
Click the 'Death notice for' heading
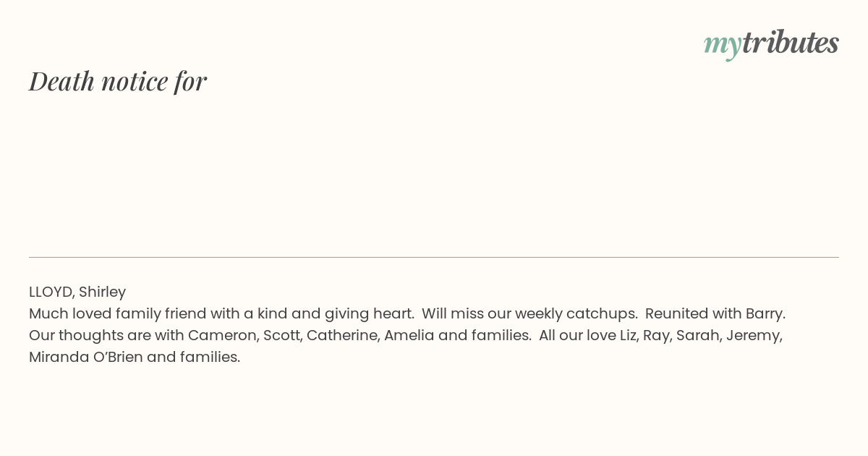click(x=118, y=82)
